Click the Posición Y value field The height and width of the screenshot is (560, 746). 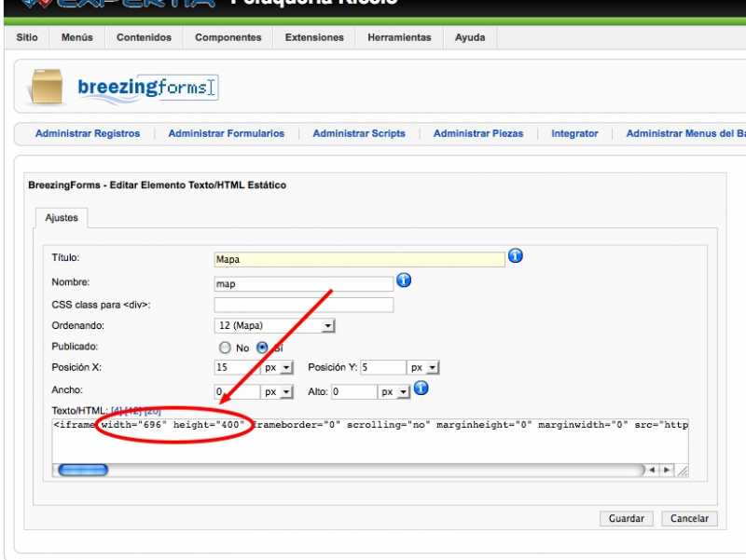[x=383, y=367]
